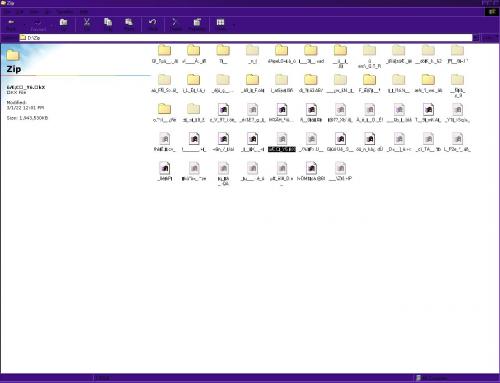Go up one folder level
The image size is (500, 383).
coord(63,24)
